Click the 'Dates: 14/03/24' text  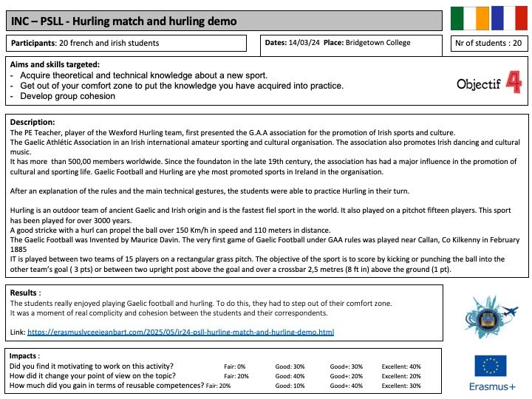[292, 43]
